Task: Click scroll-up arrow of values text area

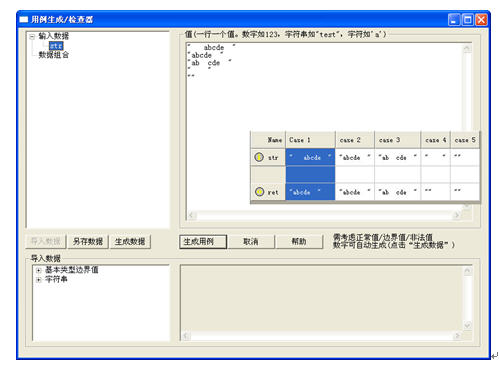Action: 467,49
